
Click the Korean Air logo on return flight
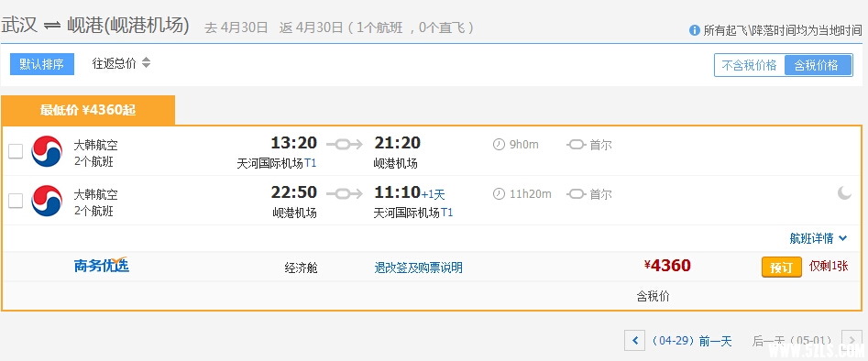[x=47, y=201]
